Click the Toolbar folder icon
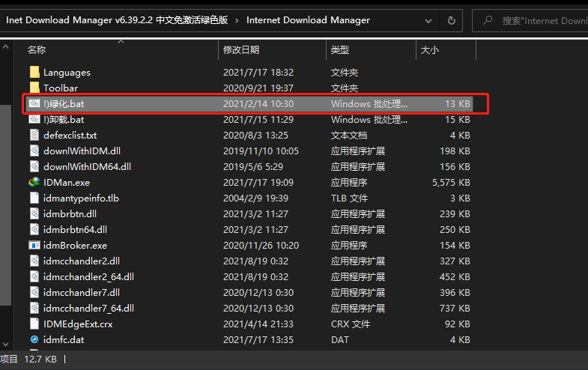 click(x=34, y=88)
